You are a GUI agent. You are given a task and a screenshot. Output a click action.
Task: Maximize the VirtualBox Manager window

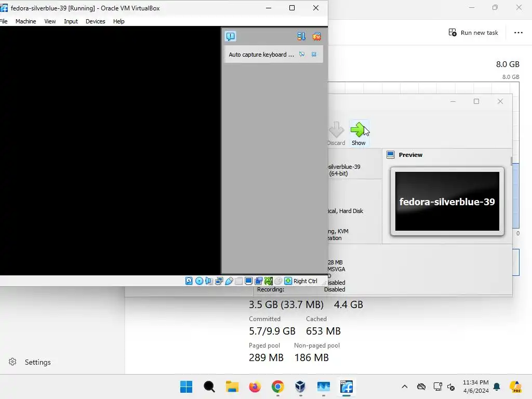click(x=476, y=101)
